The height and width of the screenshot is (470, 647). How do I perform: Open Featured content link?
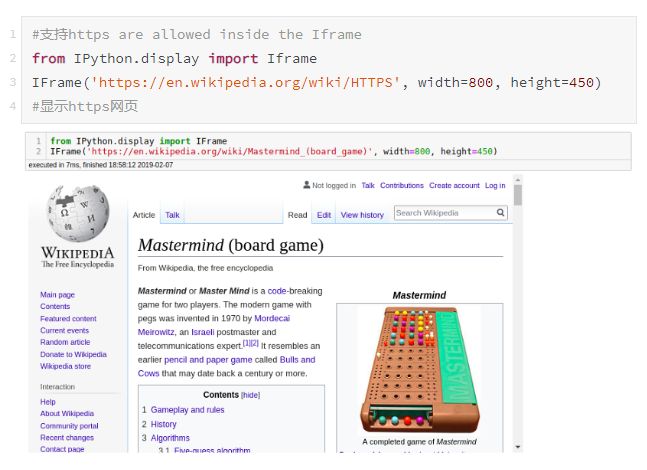point(68,319)
